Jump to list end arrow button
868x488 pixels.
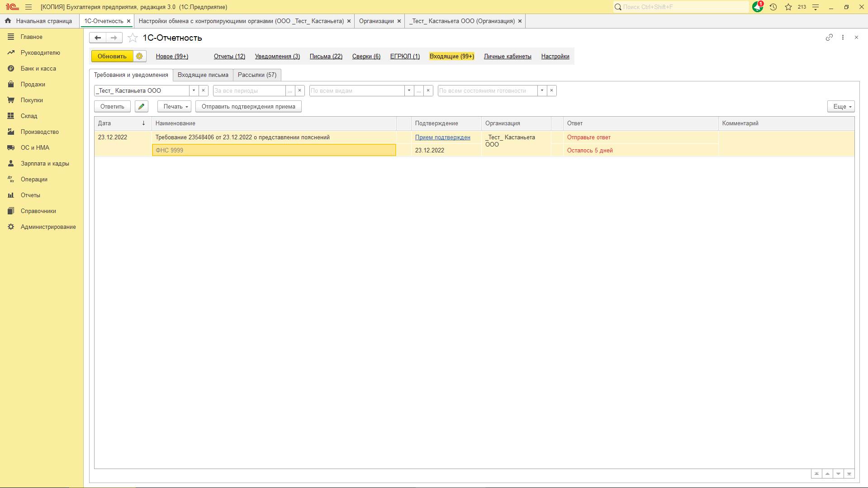coord(849,474)
